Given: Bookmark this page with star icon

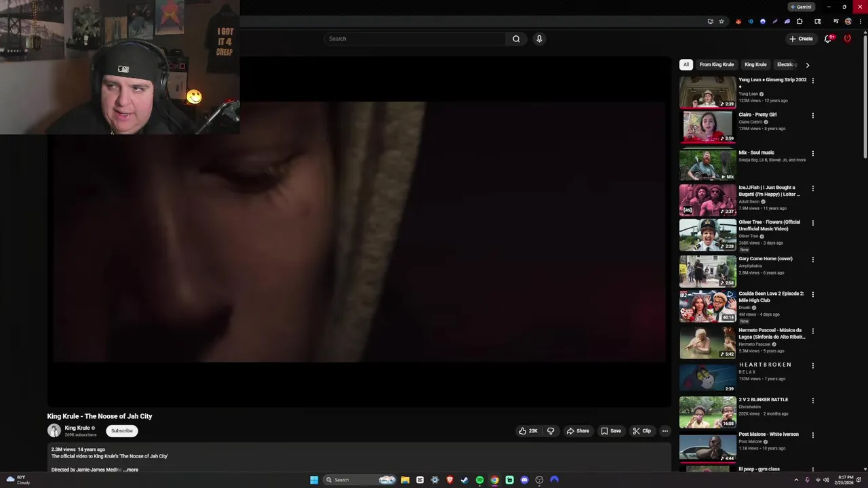Looking at the screenshot, I should tap(722, 22).
